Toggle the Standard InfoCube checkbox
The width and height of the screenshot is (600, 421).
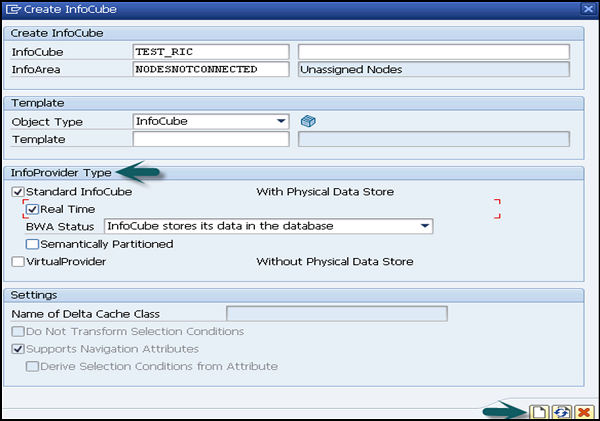17,191
